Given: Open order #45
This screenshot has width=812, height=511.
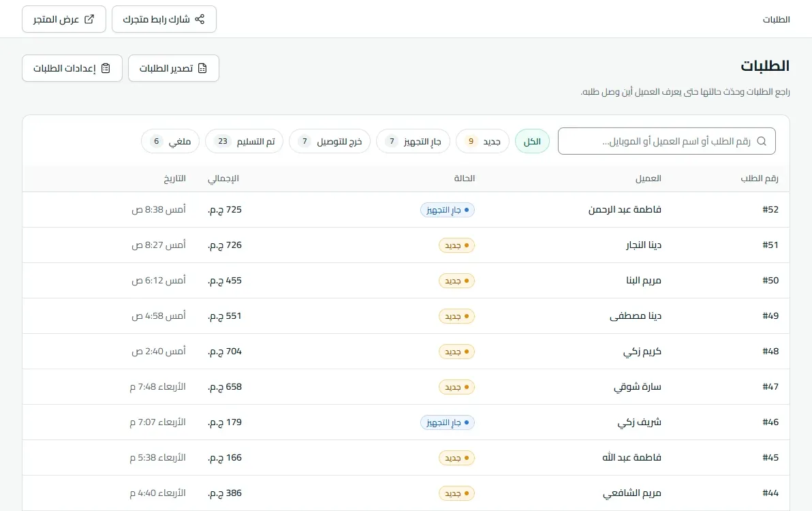Looking at the screenshot, I should 770,458.
